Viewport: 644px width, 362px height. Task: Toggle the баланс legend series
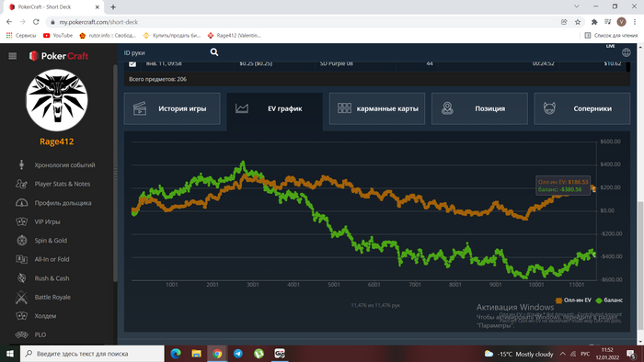point(609,300)
